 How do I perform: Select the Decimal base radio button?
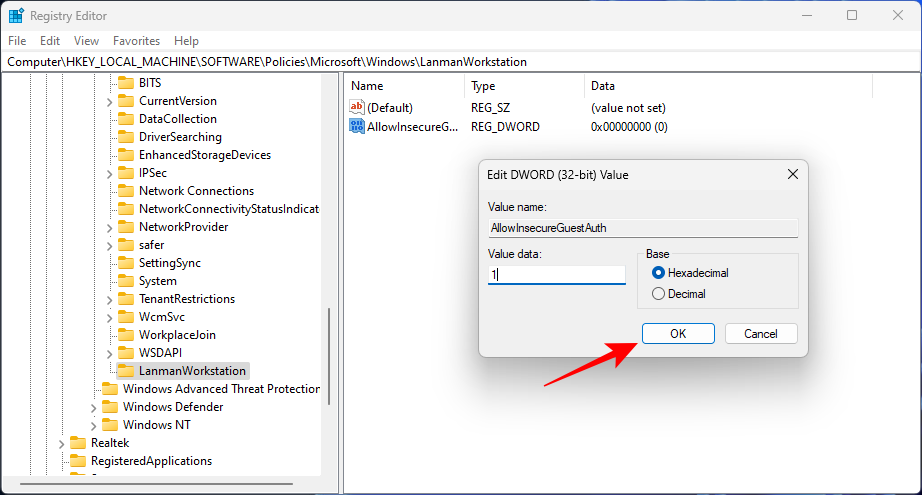click(x=658, y=294)
